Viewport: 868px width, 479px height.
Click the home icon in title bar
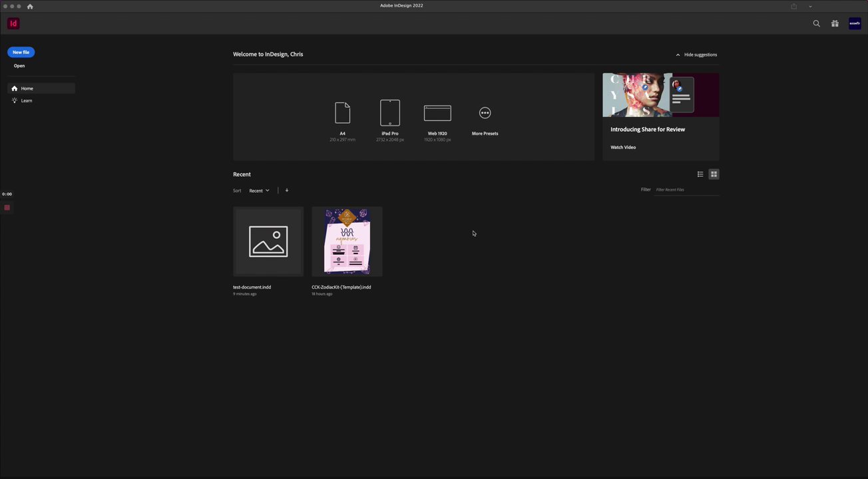tap(30, 6)
